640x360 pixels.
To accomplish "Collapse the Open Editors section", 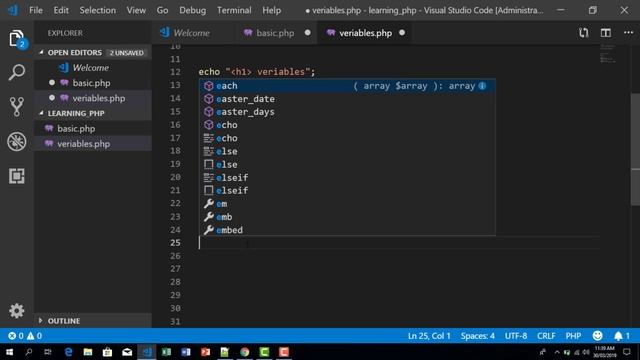I will 74,52.
